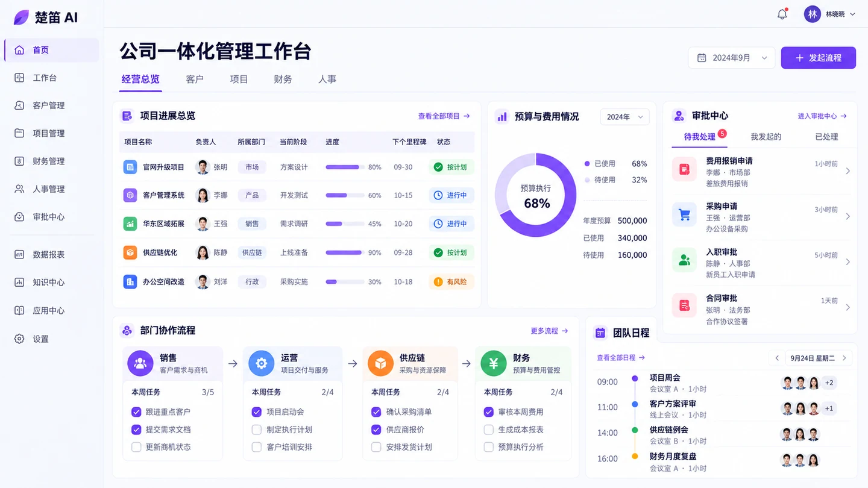Click the 办公空间改造 progress bar
Viewport: 868px width, 488px height.
tap(345, 281)
